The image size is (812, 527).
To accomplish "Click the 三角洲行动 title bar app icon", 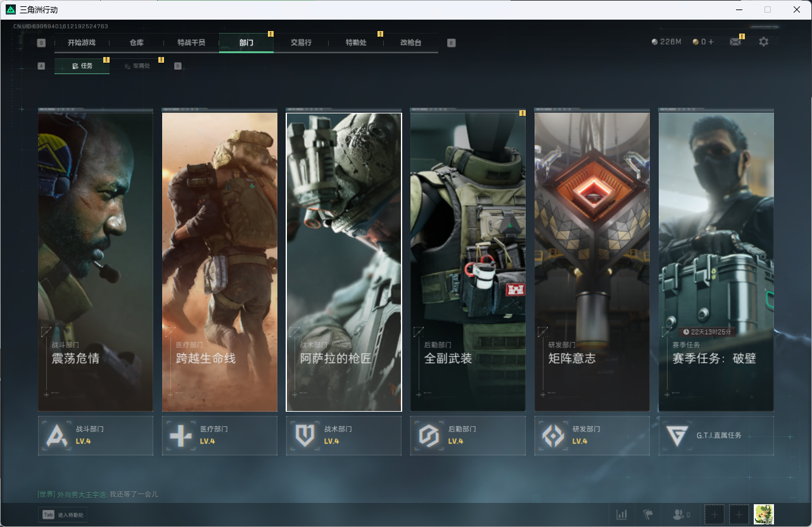I will point(11,10).
